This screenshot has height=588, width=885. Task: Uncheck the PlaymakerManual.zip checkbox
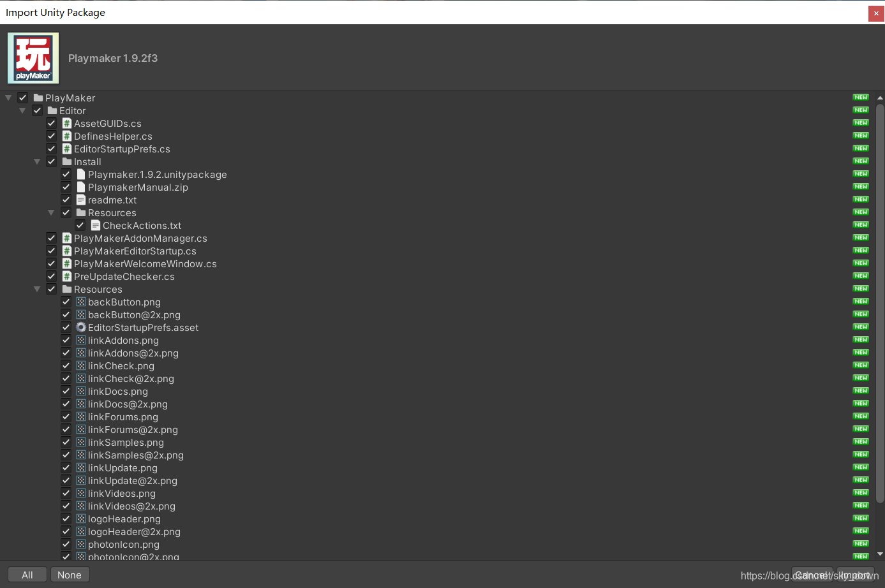pyautogui.click(x=66, y=187)
